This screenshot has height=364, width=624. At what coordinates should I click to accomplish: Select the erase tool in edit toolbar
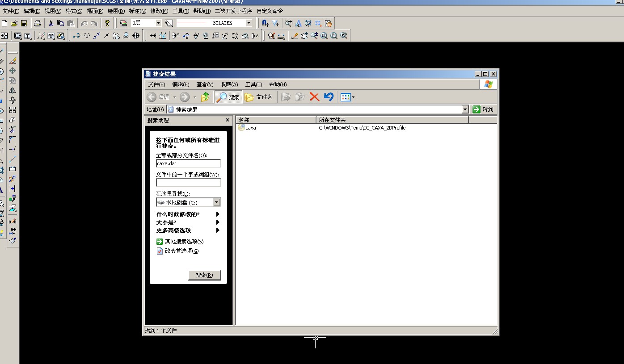13,61
